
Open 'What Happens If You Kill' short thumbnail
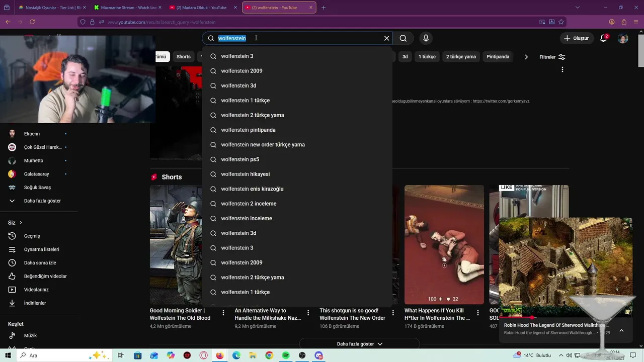444,244
